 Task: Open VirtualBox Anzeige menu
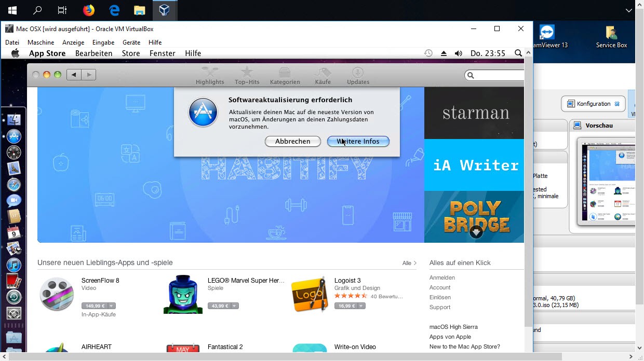point(73,43)
